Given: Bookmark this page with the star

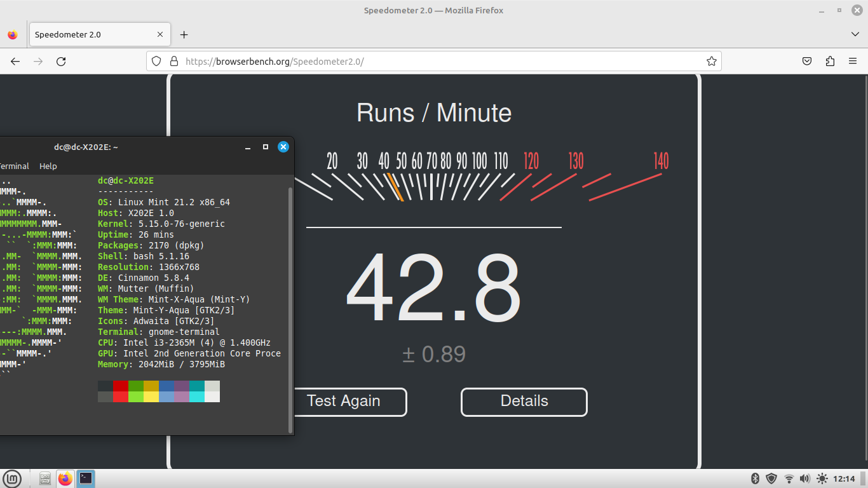Looking at the screenshot, I should pyautogui.click(x=711, y=62).
